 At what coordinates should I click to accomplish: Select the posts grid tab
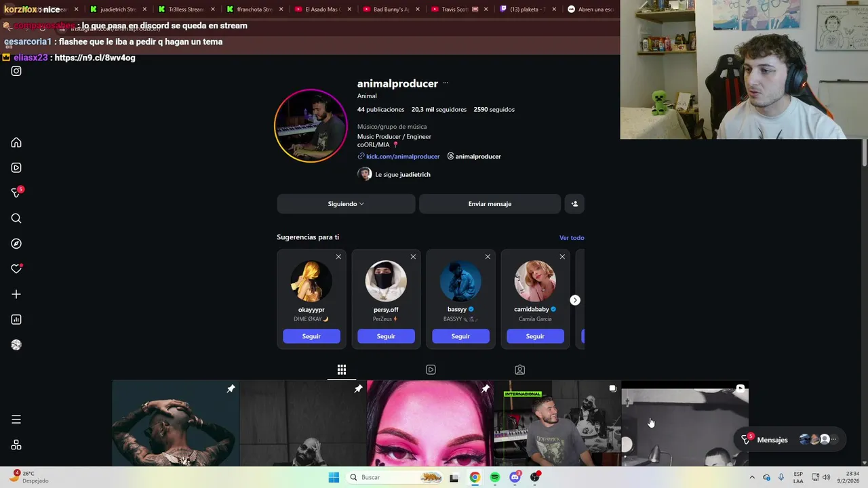pyautogui.click(x=342, y=369)
